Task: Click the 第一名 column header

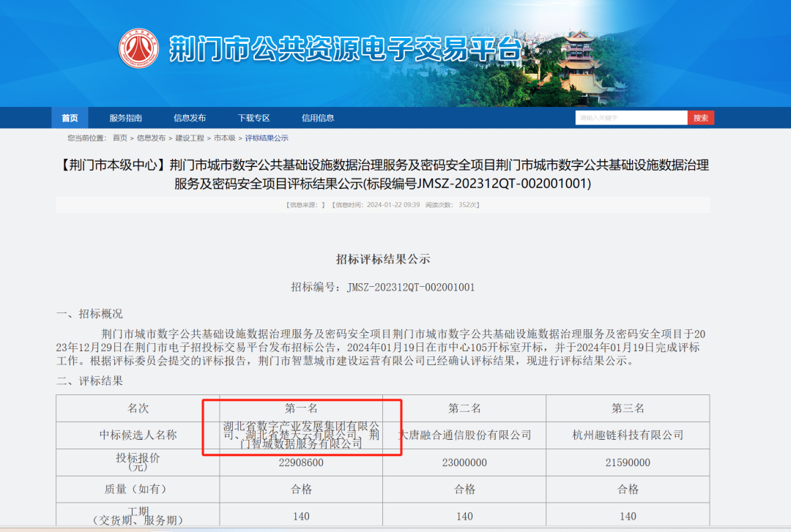Action: click(x=301, y=408)
